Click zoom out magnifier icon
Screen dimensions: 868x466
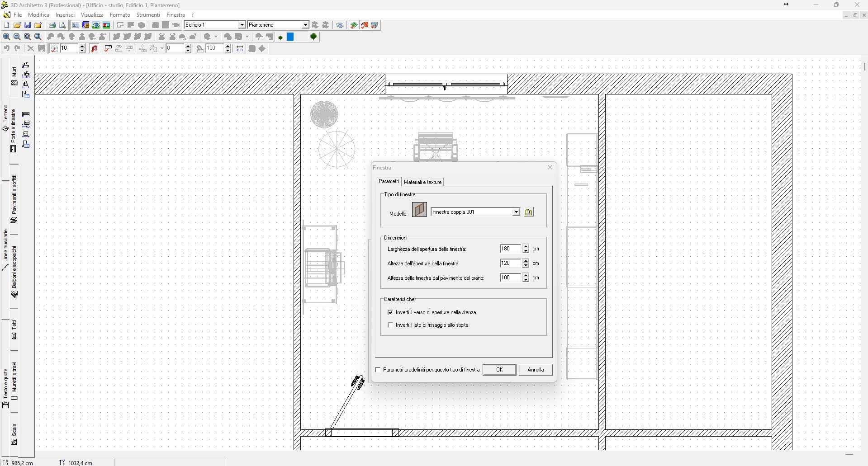pos(17,37)
